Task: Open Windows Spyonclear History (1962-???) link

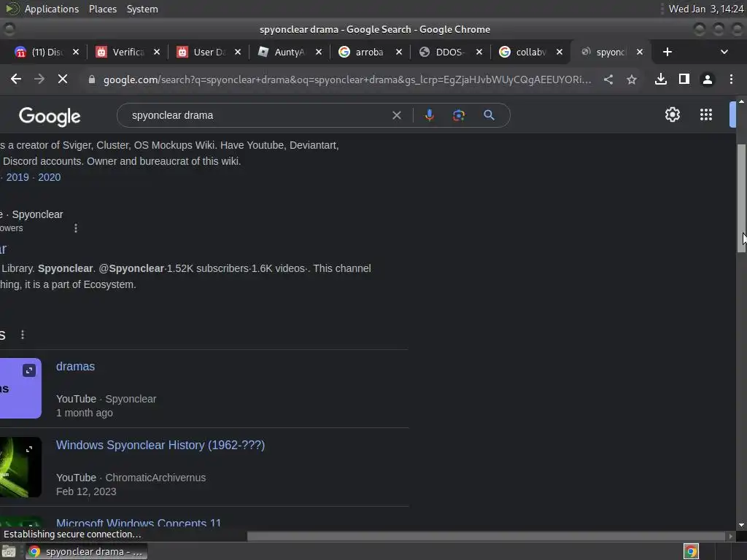Action: click(160, 445)
